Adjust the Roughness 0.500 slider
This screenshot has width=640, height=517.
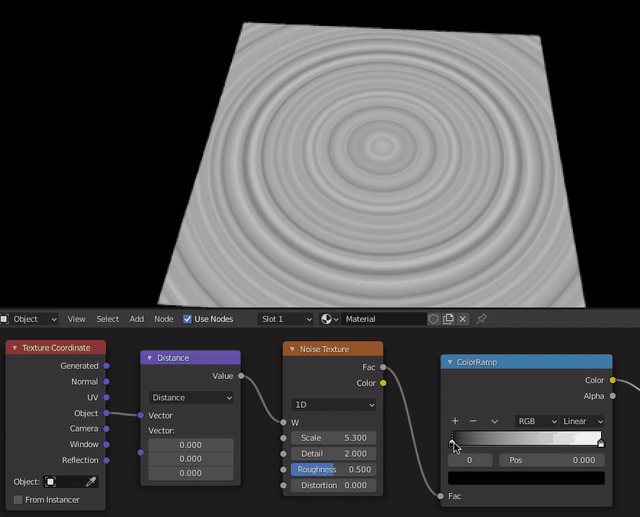(333, 470)
